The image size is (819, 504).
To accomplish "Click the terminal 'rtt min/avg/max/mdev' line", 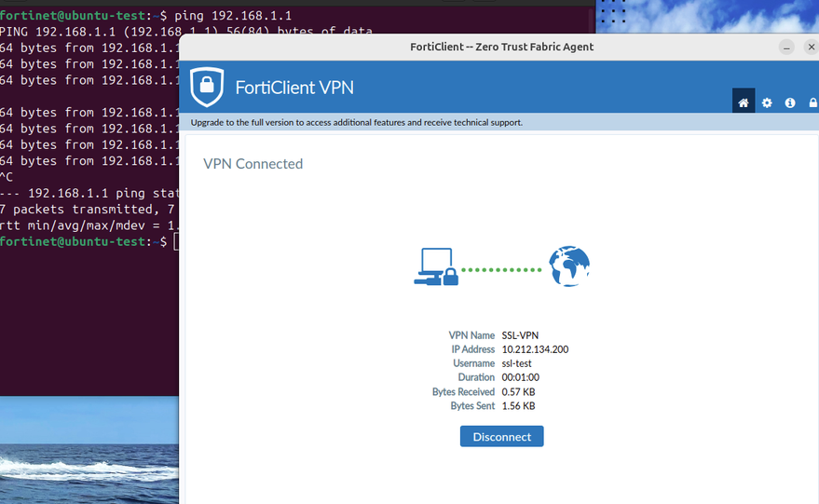I will (89, 225).
